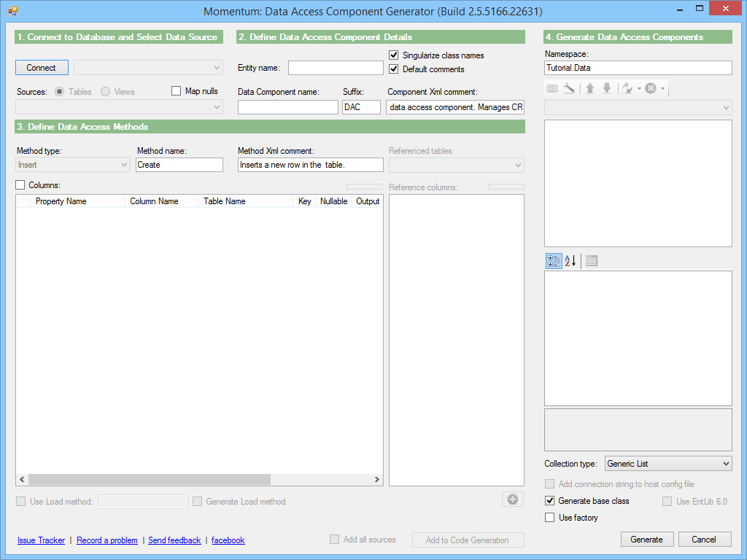Check the Use Load method checkbox
The width and height of the screenshot is (747, 560).
pos(21,501)
